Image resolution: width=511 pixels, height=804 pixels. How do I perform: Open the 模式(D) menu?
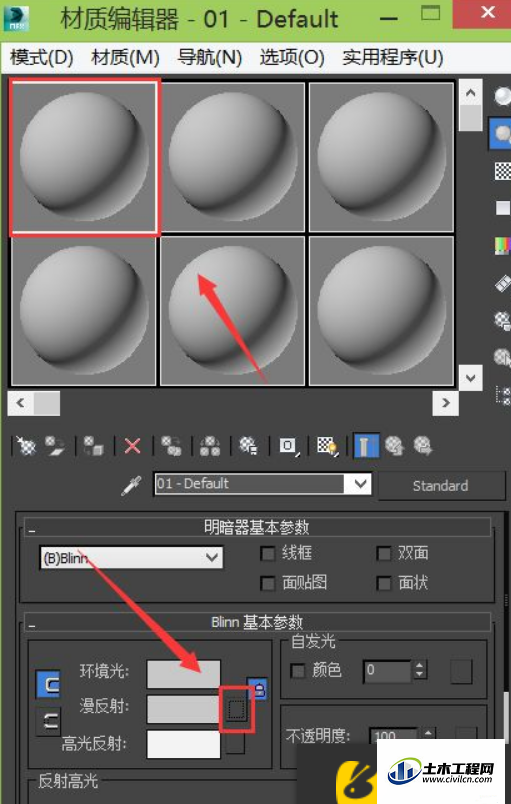(x=42, y=57)
